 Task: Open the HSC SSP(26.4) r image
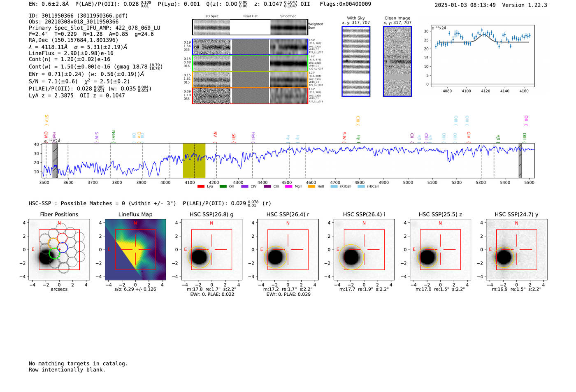tap(288, 249)
